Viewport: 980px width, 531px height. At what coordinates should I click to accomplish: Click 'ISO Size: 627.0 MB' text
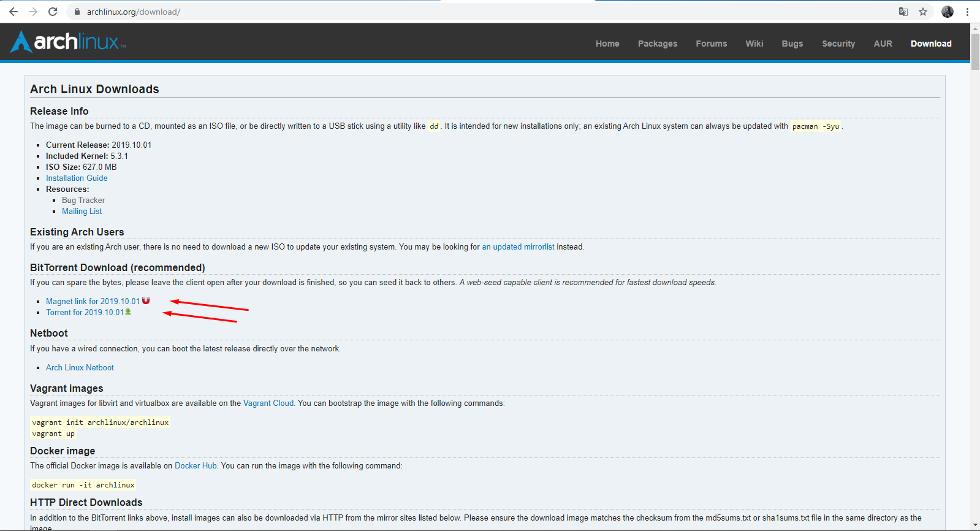(x=81, y=167)
